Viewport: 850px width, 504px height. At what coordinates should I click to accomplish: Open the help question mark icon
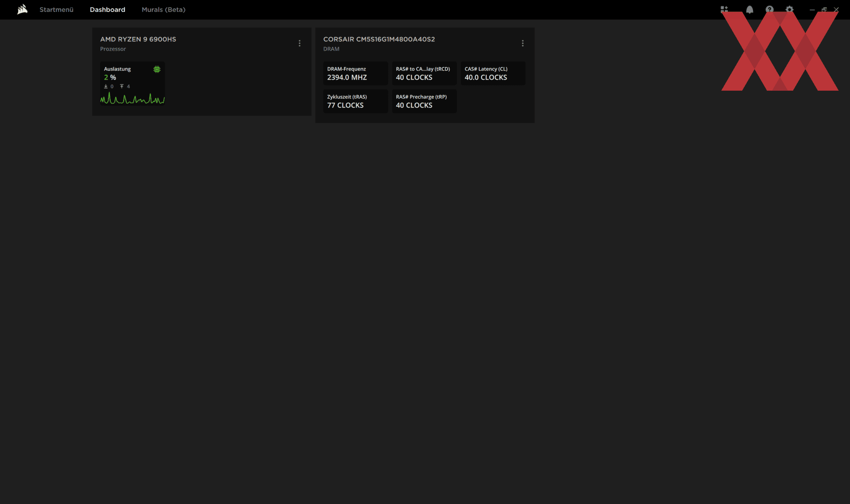pos(769,9)
